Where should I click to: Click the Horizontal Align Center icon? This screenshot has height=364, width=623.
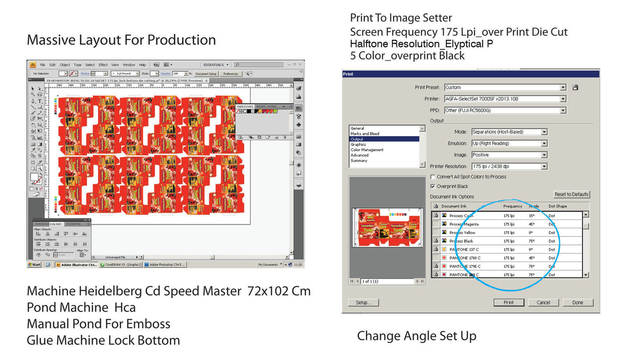48,234
